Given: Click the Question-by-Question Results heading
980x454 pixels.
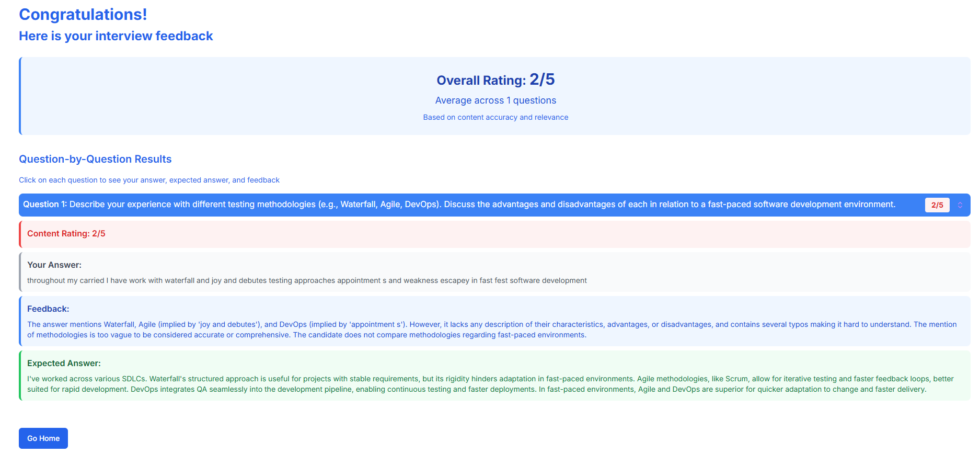Looking at the screenshot, I should tap(95, 160).
